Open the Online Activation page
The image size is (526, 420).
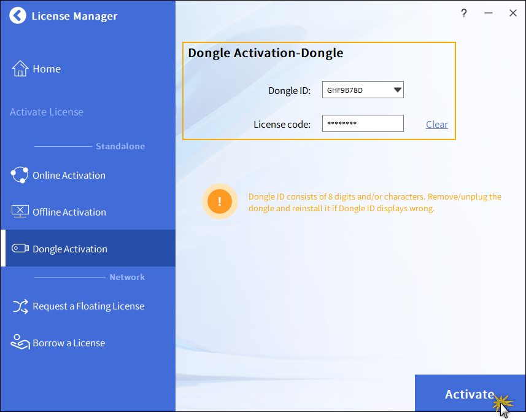[x=69, y=176]
